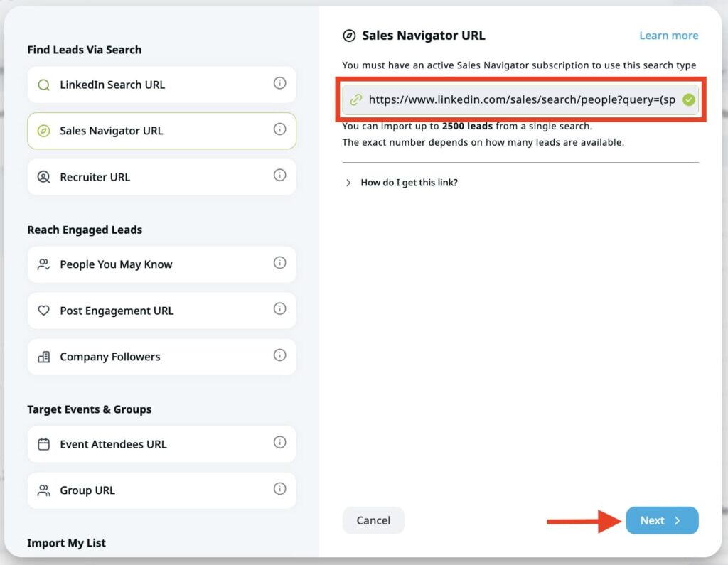Open the Learn more link
Image resolution: width=728 pixels, height=565 pixels.
click(x=668, y=36)
